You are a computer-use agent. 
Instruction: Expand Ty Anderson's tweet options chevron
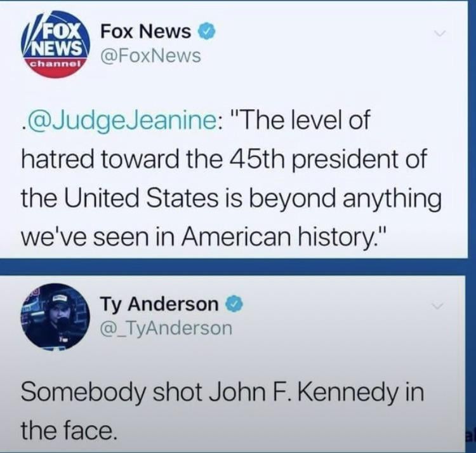[437, 306]
